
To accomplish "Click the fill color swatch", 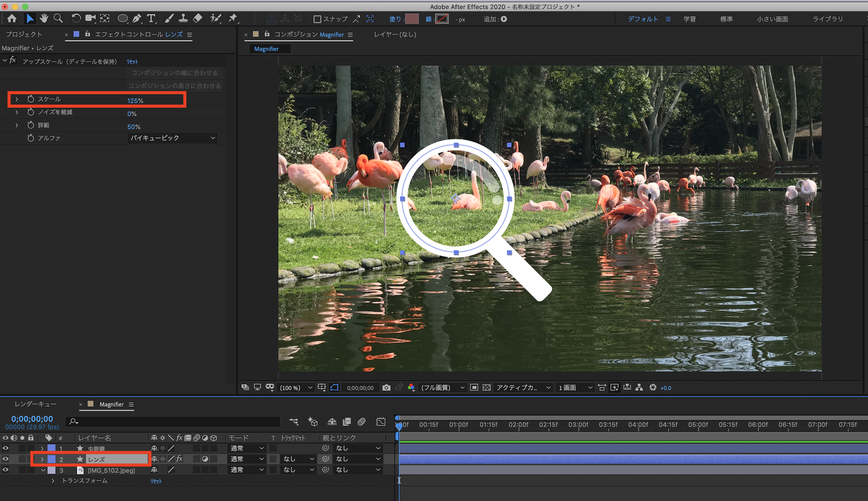I will click(411, 19).
